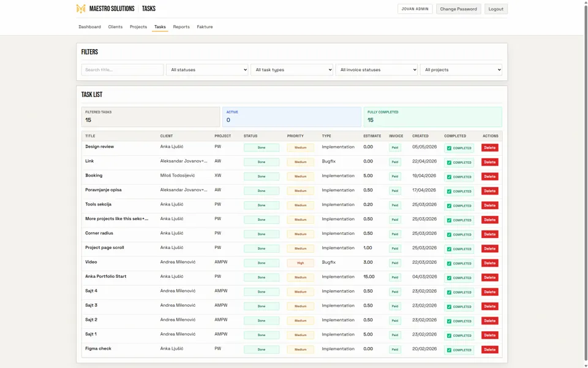The image size is (588, 368).
Task: Delete the Sajt 4 task
Action: (490, 292)
